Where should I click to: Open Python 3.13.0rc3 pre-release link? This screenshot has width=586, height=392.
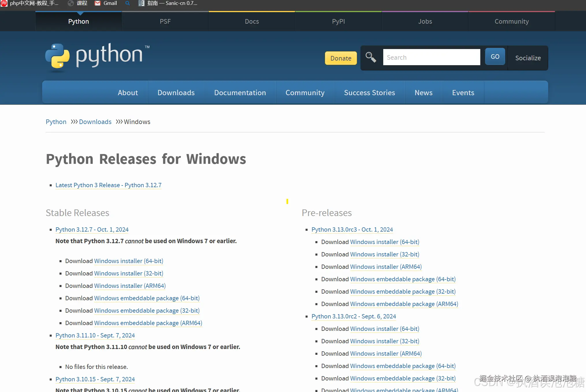(x=352, y=230)
